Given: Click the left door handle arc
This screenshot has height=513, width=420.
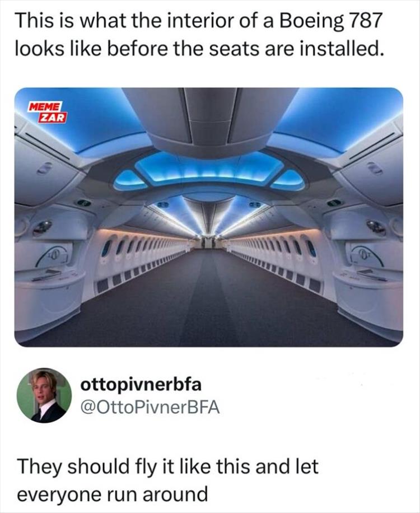Looking at the screenshot, I should pos(53,255).
